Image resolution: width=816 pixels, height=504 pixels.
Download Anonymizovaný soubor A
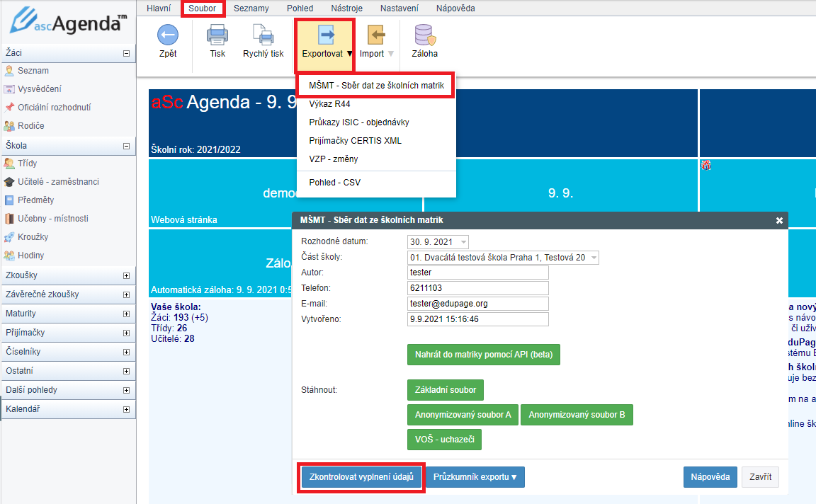pyautogui.click(x=463, y=415)
